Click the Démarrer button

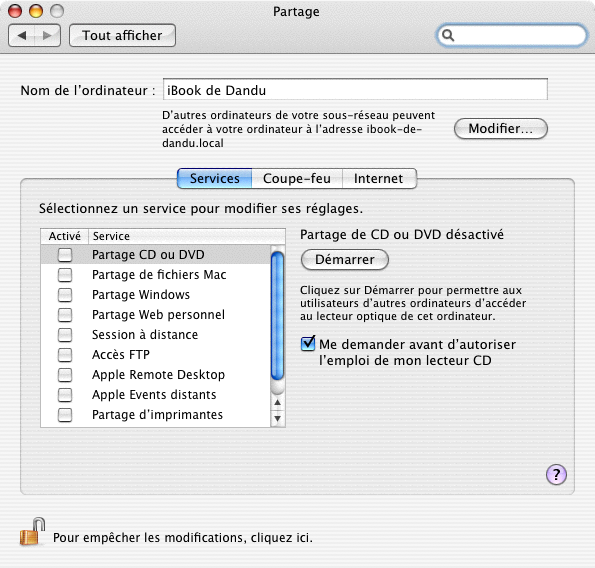coord(345,260)
